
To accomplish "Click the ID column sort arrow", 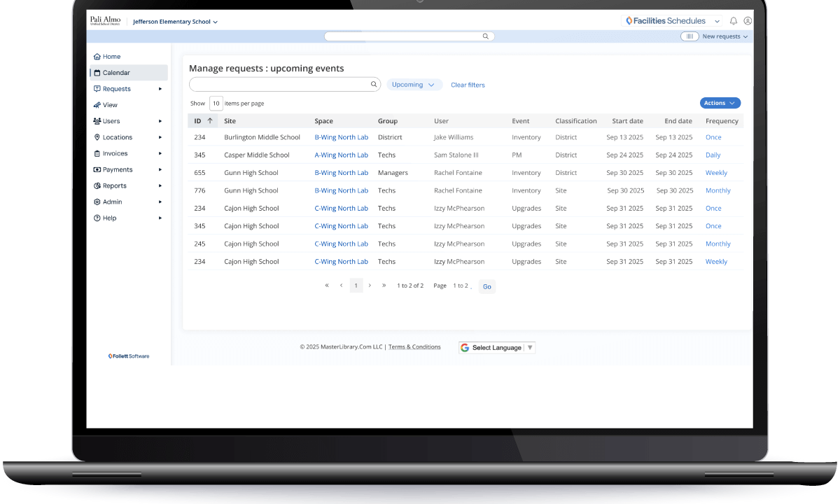I will (209, 121).
